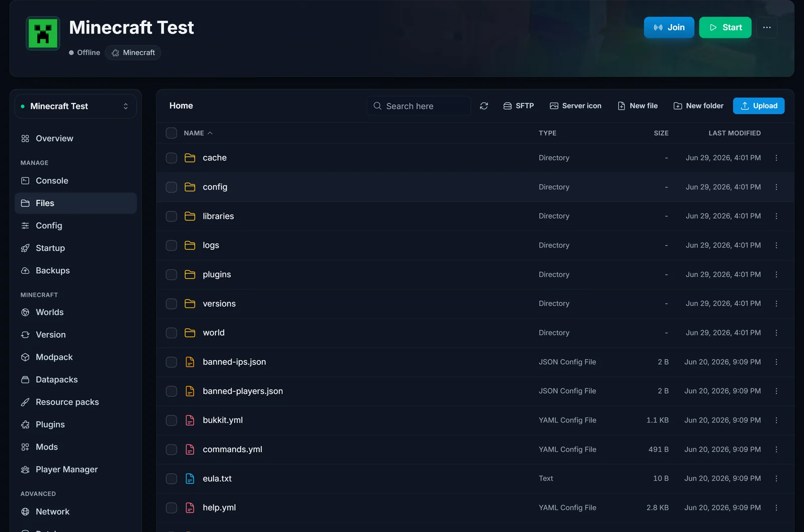Click the versions folder icon

[x=190, y=303]
